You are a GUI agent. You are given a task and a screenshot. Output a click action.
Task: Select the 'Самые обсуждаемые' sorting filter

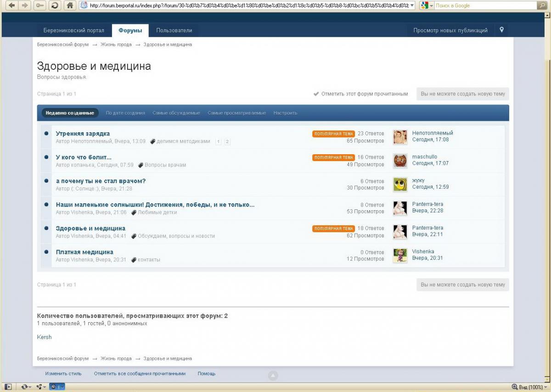coord(176,113)
